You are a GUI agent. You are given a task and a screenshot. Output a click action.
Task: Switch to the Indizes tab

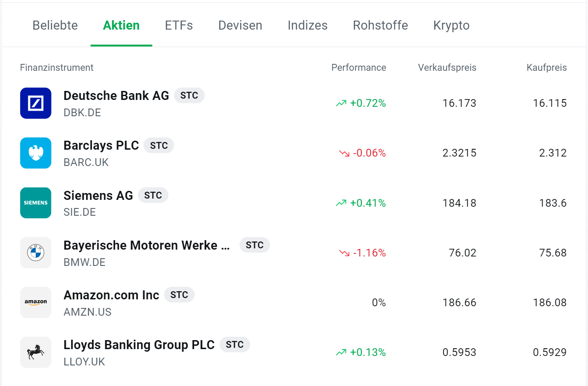[307, 25]
